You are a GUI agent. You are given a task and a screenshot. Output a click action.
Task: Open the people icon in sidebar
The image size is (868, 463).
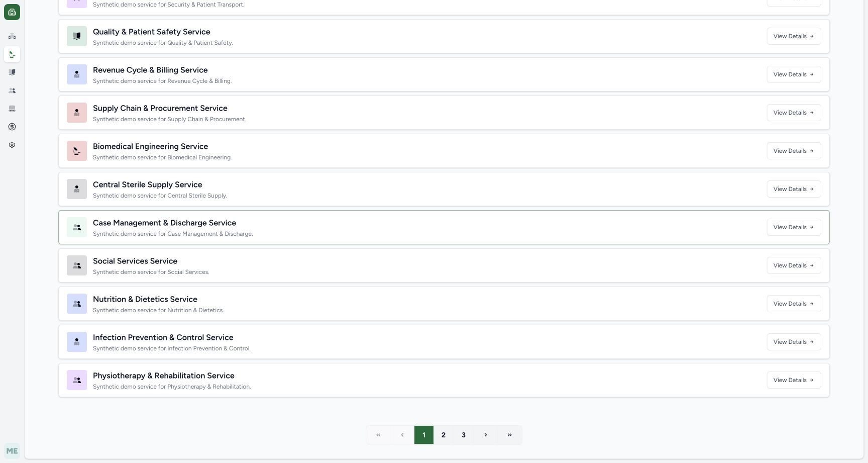(12, 90)
